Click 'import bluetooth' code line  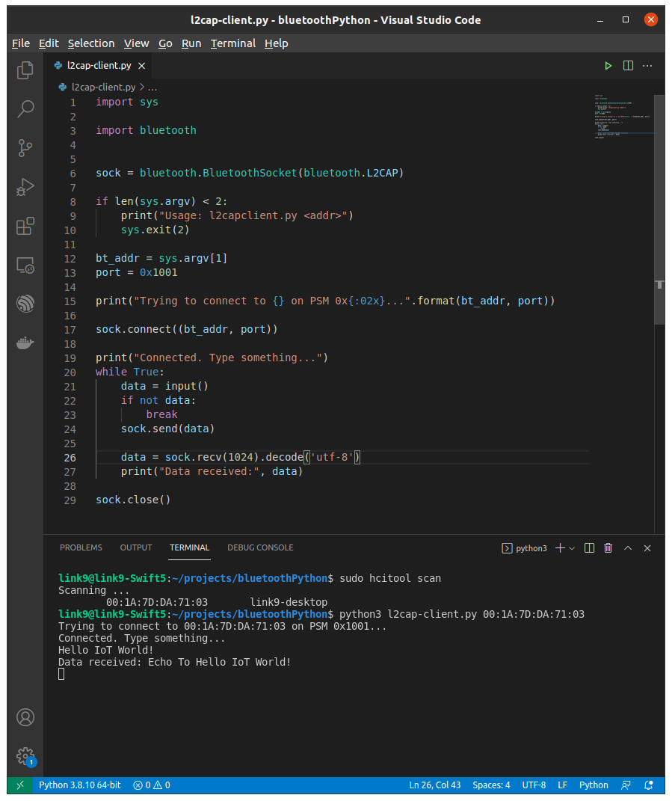coord(146,130)
